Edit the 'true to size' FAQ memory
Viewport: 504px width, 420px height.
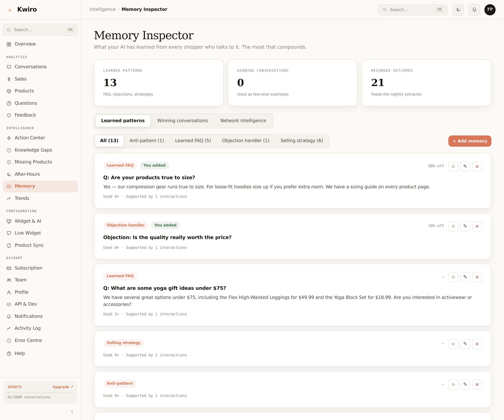pos(465,166)
